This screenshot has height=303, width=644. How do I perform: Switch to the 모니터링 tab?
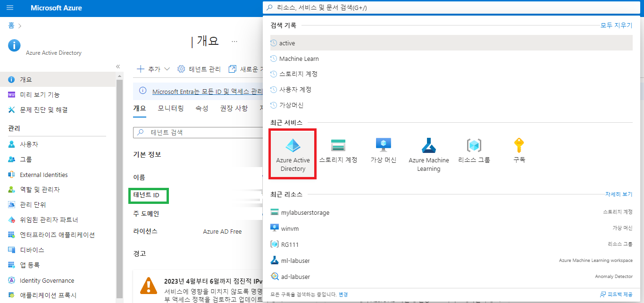click(171, 108)
